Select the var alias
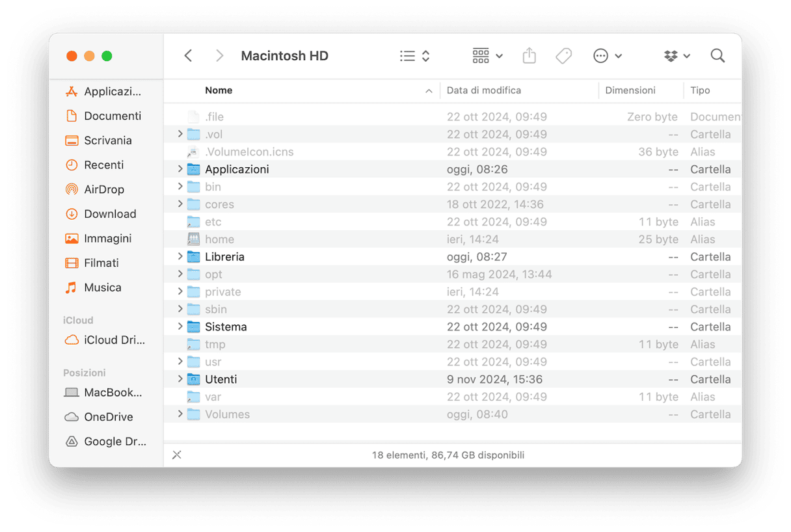The width and height of the screenshot is (791, 532). 213,397
